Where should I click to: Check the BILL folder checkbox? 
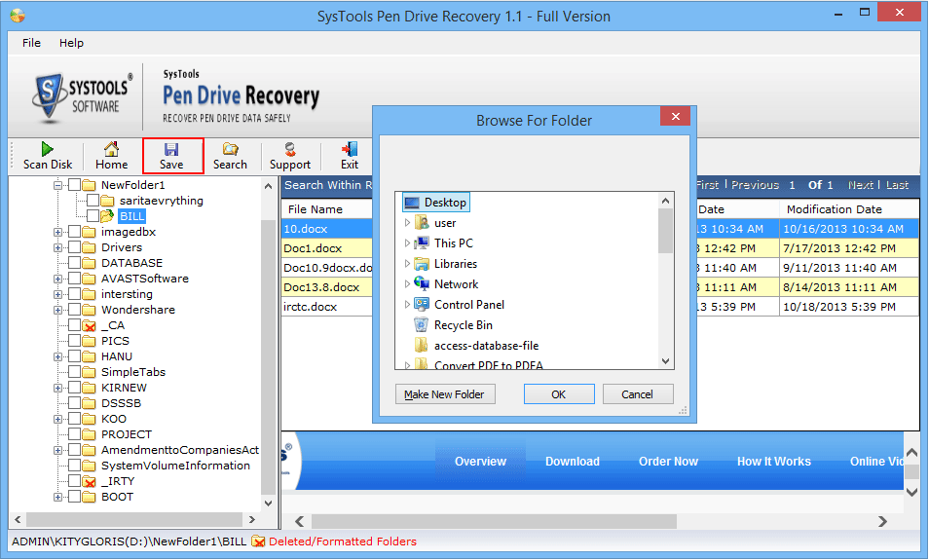tap(93, 215)
